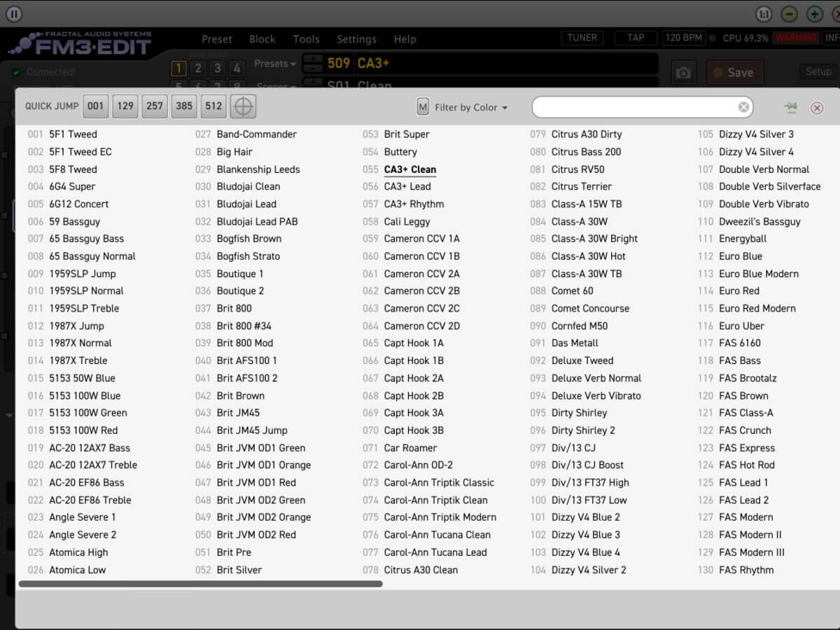840x630 pixels.
Task: Jump to 257 in Quick Jump
Action: [155, 106]
